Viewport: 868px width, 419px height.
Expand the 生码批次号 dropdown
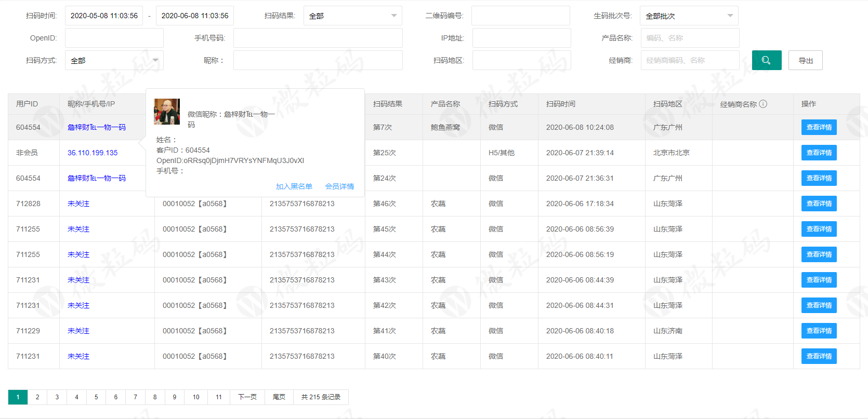(688, 16)
